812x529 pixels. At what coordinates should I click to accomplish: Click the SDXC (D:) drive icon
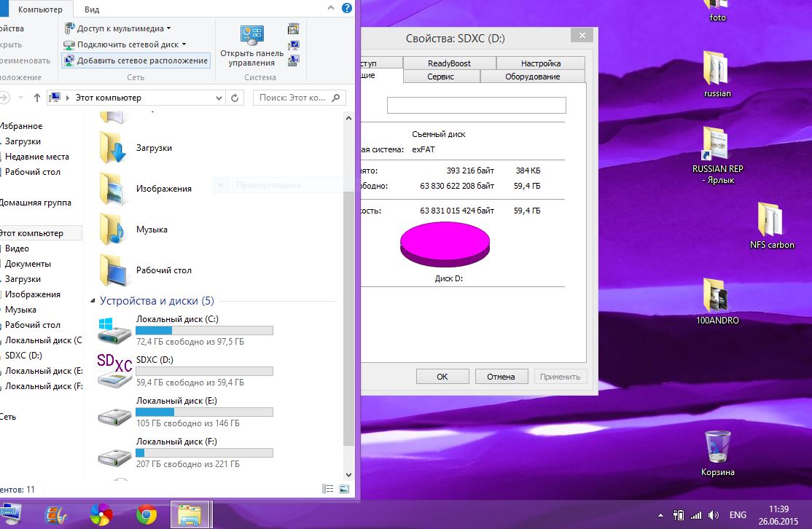[114, 369]
